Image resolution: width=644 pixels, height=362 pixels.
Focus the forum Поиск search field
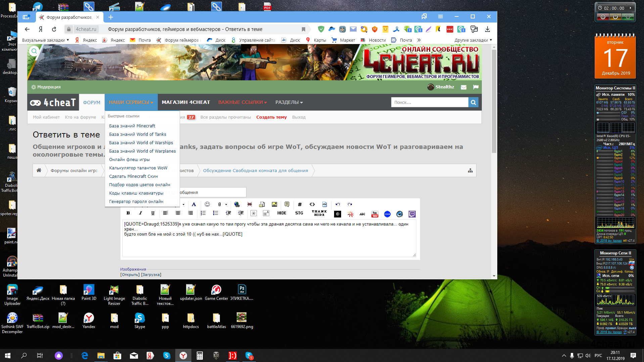click(x=429, y=102)
